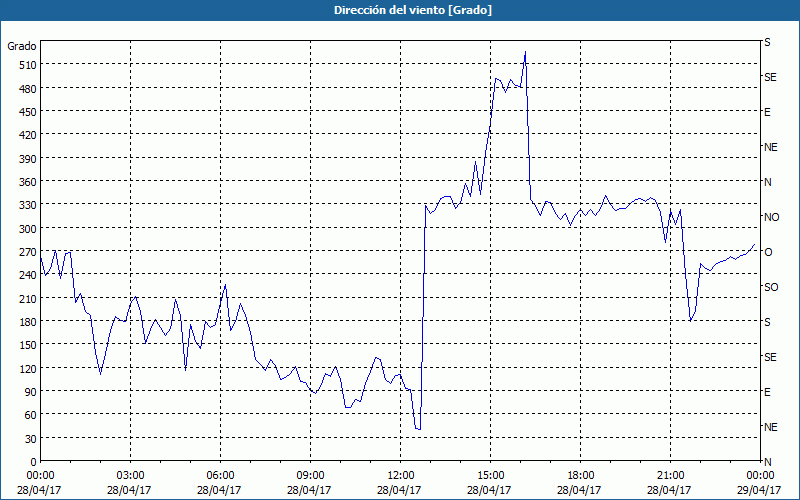Click the 30 degree axis label
Screen dimensions: 800x500
[31, 439]
